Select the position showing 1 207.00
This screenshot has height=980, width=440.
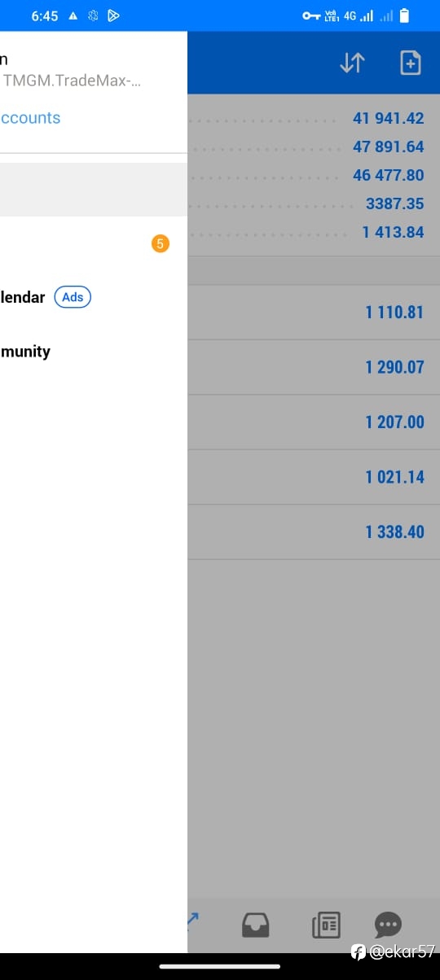(x=314, y=422)
